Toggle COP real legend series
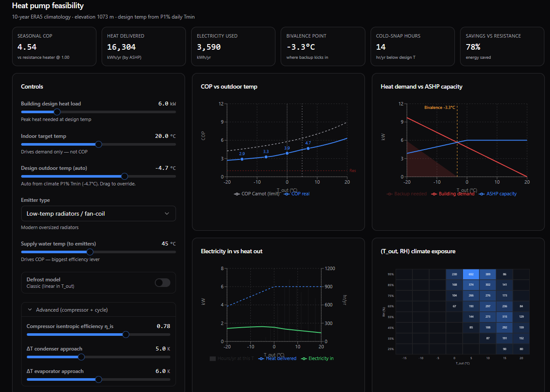 (297, 194)
